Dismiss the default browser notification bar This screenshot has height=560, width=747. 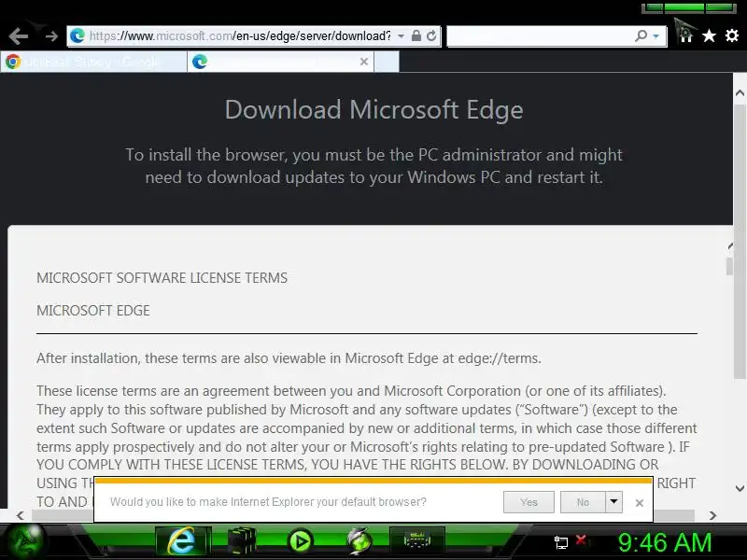click(640, 503)
